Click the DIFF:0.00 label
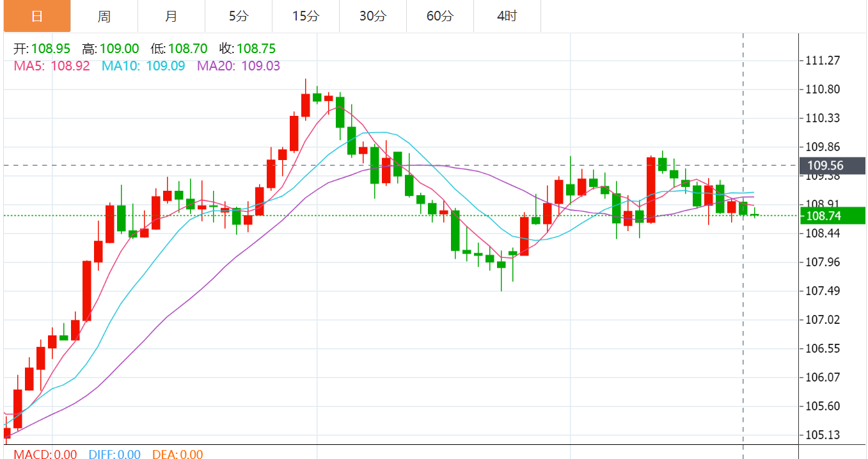The image size is (868, 459). [114, 455]
